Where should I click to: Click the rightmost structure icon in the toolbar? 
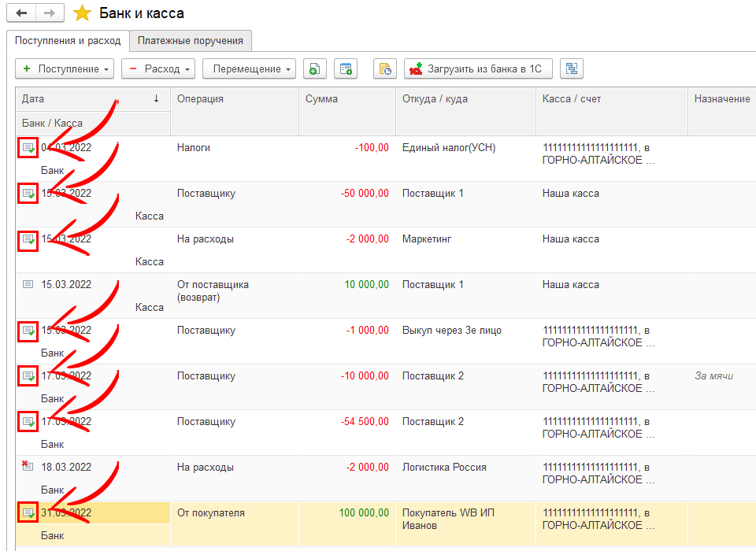pos(571,69)
